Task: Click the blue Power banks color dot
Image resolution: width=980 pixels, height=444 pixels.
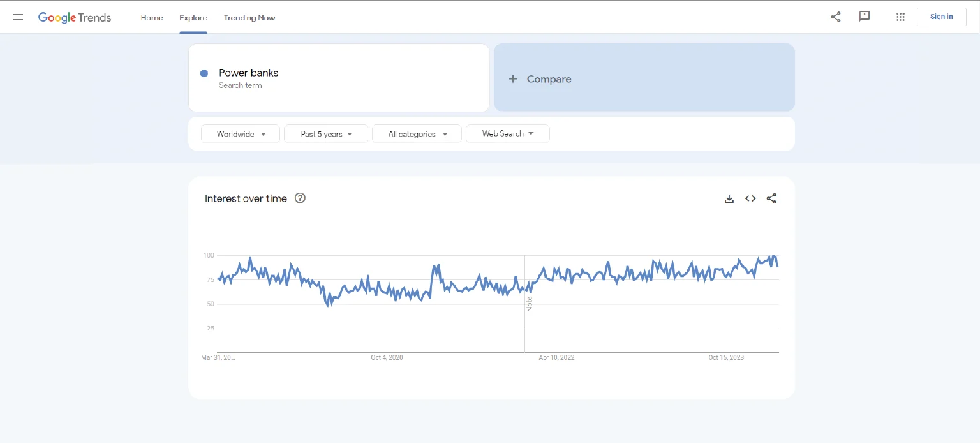Action: 204,73
